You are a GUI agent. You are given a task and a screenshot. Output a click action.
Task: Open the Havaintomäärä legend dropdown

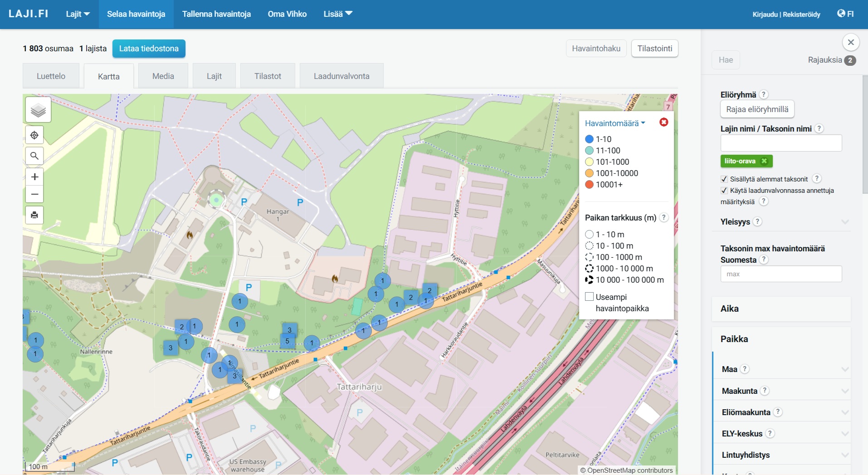point(614,123)
